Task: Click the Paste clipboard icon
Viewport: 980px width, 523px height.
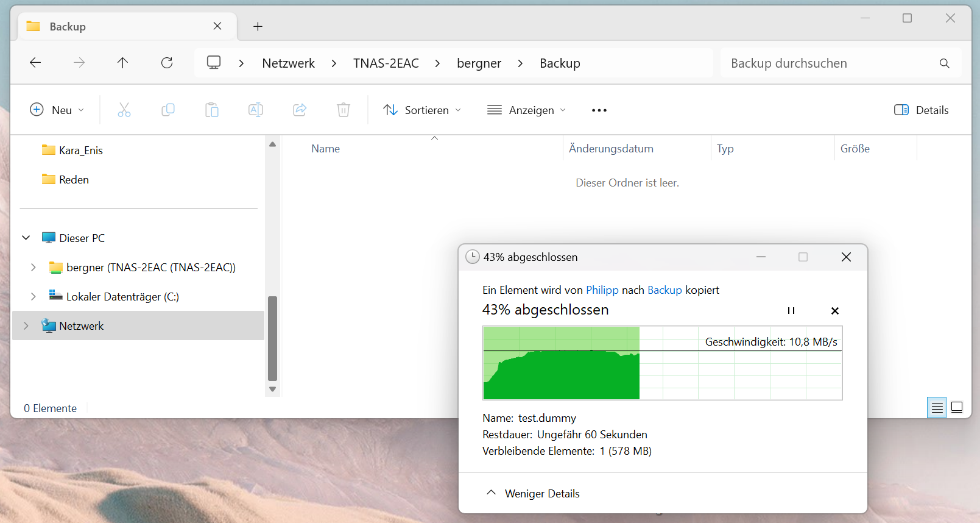Action: tap(212, 110)
